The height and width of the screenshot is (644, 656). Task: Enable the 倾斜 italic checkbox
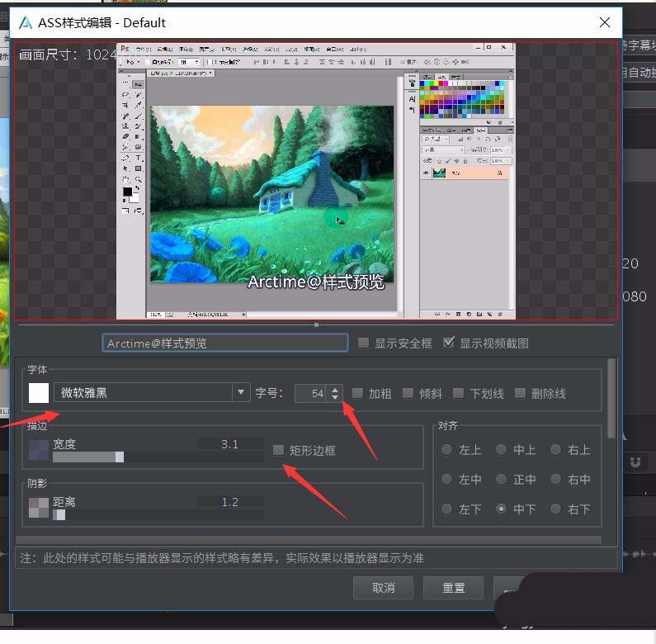(x=408, y=393)
